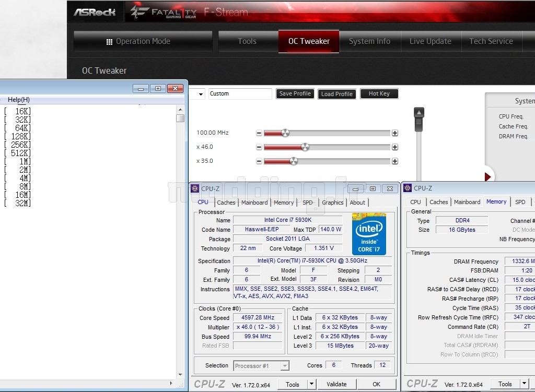Click the x 35.0 slider handle
535x392 pixels.
[x=294, y=161]
